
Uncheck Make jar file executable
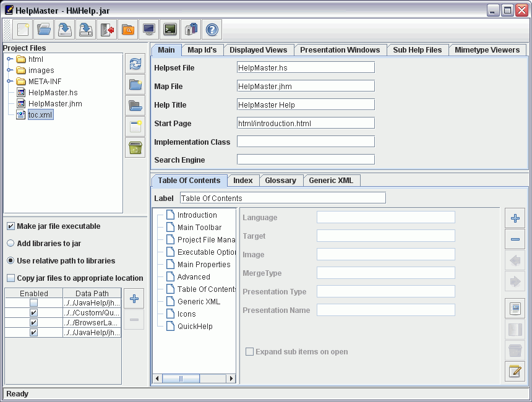pos(11,226)
